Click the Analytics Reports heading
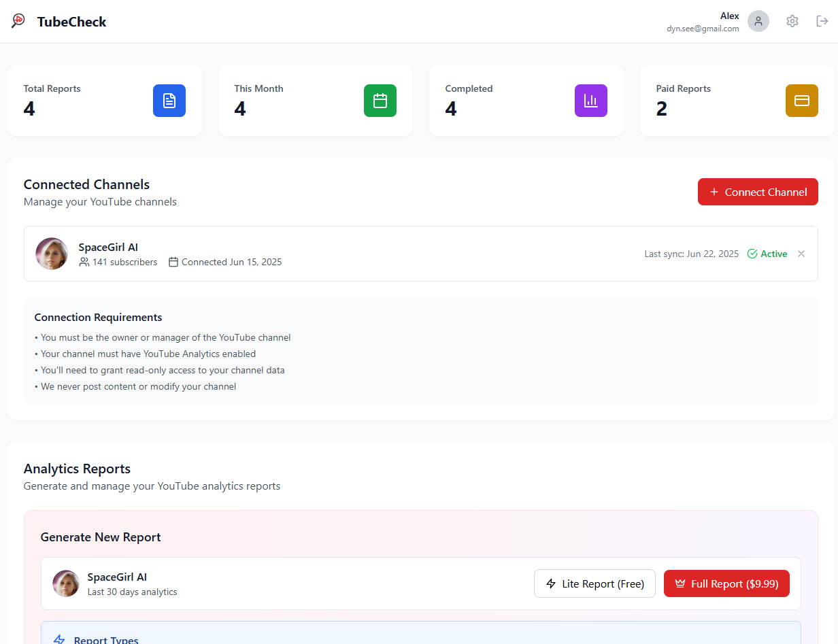The image size is (838, 644). 77,469
